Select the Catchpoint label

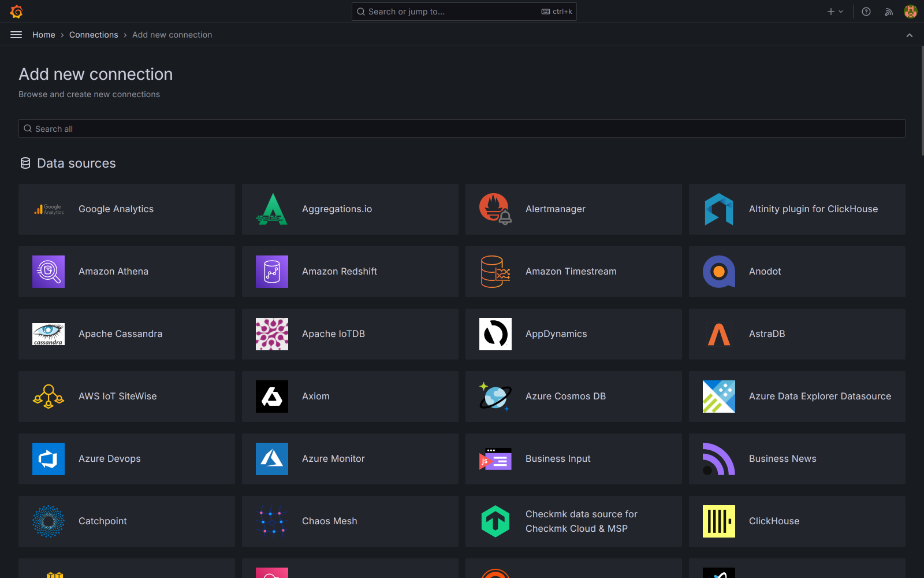(103, 521)
